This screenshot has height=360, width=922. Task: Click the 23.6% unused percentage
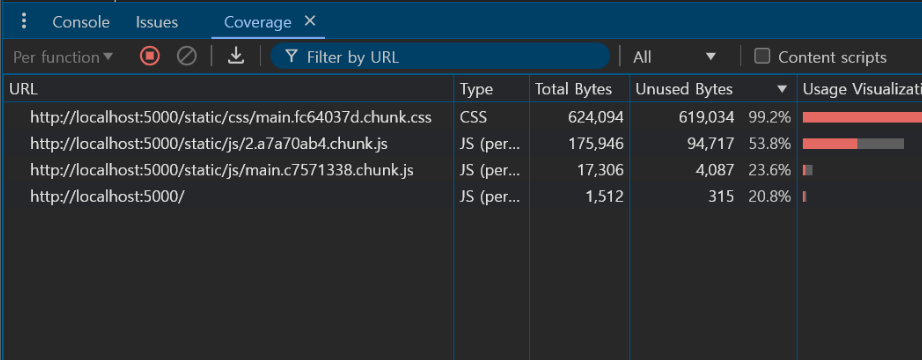pos(769,170)
